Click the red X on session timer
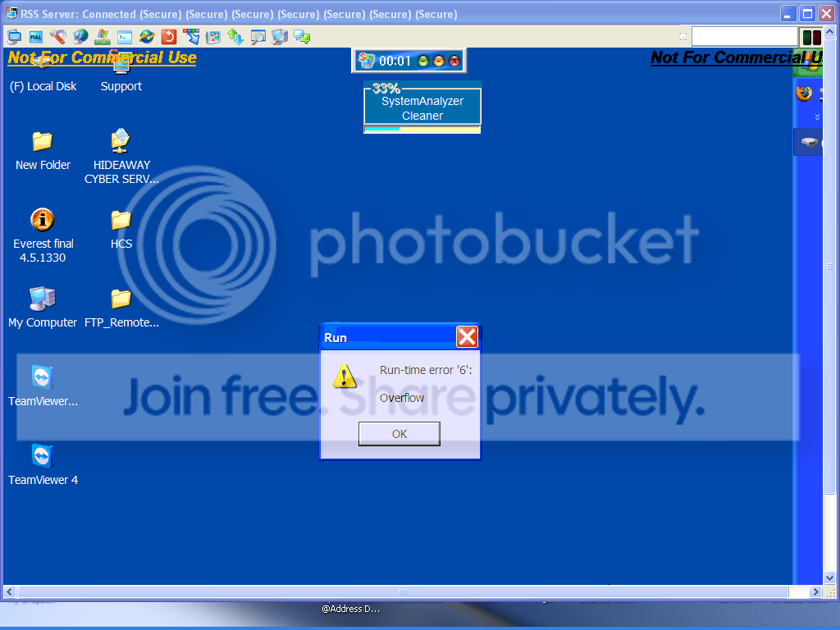The image size is (840, 630). [x=454, y=61]
